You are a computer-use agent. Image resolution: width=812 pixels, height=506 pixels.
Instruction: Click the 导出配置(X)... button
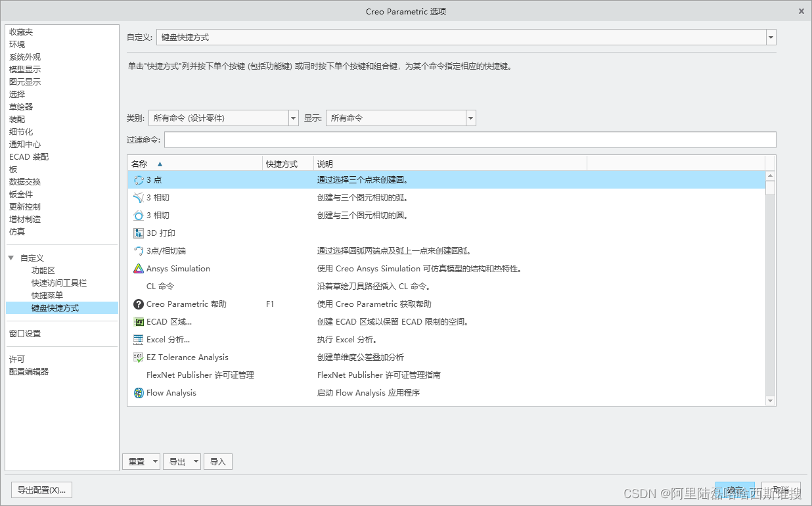coord(42,490)
